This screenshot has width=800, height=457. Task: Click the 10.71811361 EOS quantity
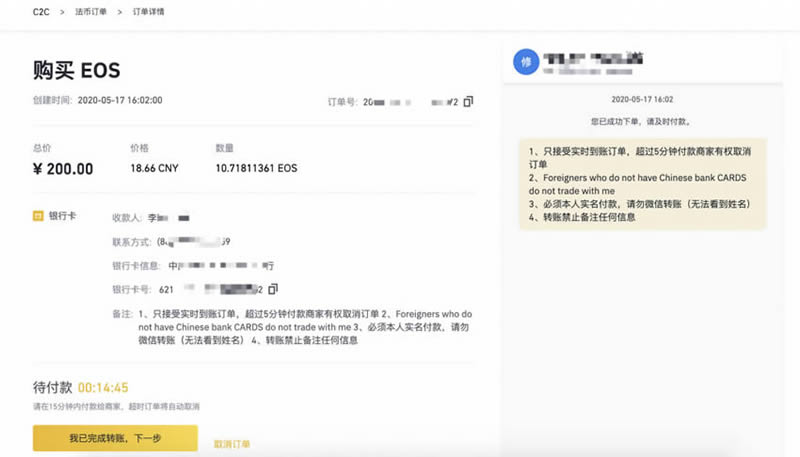tap(257, 168)
